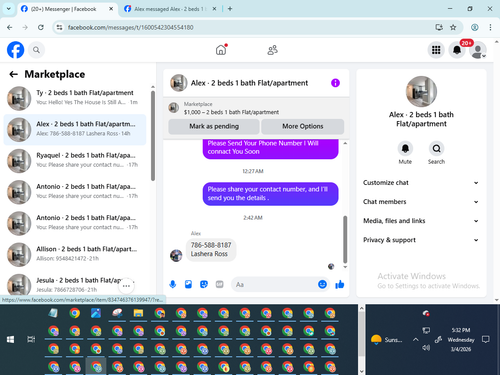Record a voice clip with microphone icon
Screen dimensions: 500x375
coord(173,284)
